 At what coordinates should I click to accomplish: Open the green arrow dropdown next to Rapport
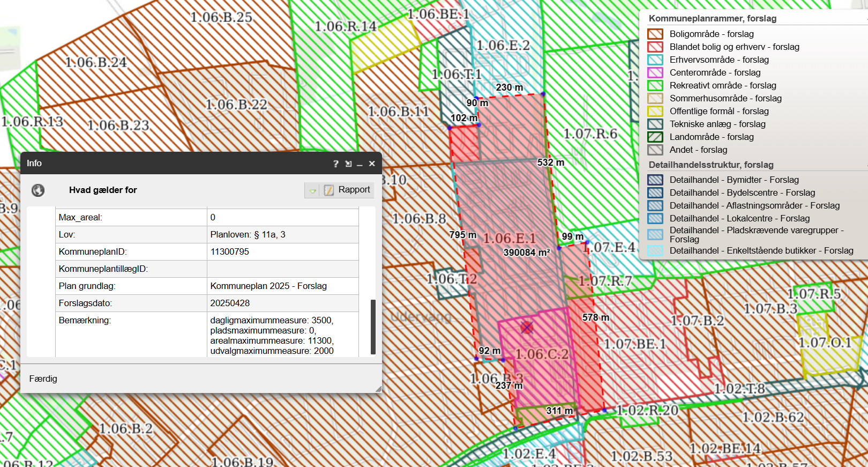click(312, 190)
